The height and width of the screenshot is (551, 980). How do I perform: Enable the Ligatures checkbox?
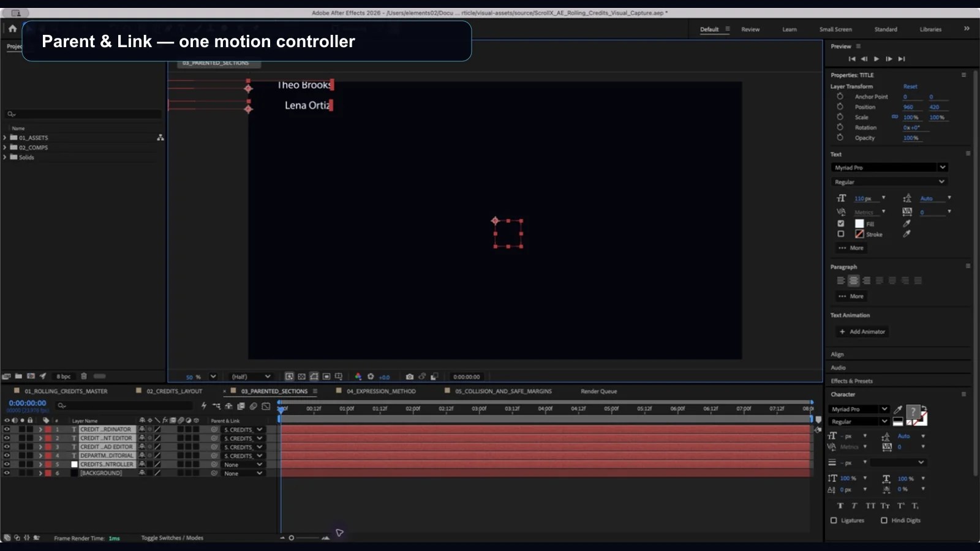pos(834,520)
